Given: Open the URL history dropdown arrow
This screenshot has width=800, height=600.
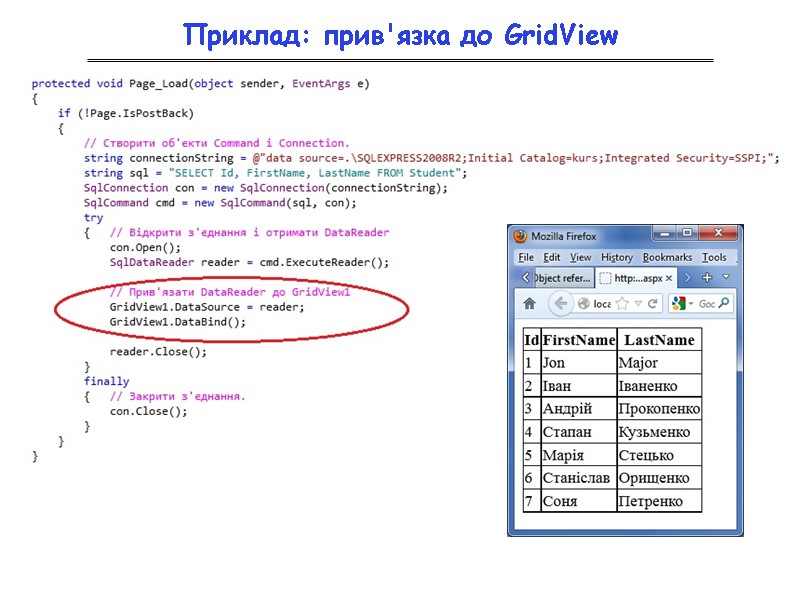Looking at the screenshot, I should 638,304.
